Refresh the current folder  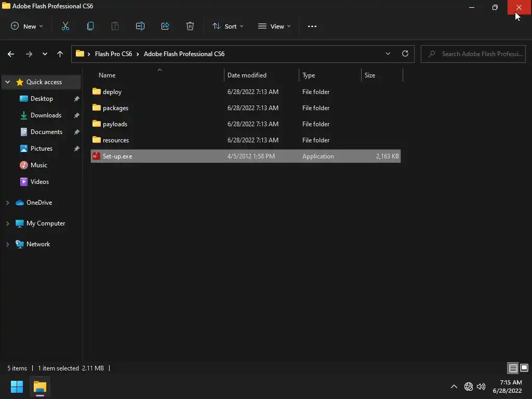[405, 54]
